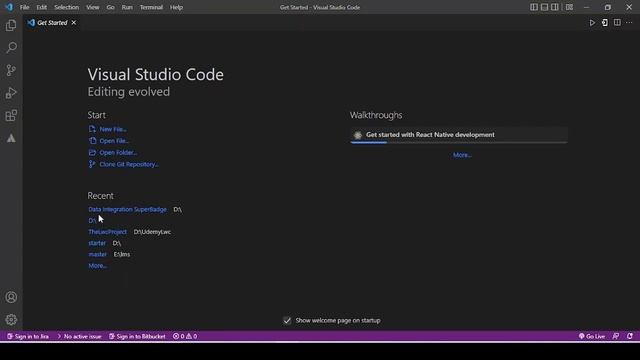Open the recent D:\ folder link
This screenshot has height=360, width=640.
92,221
